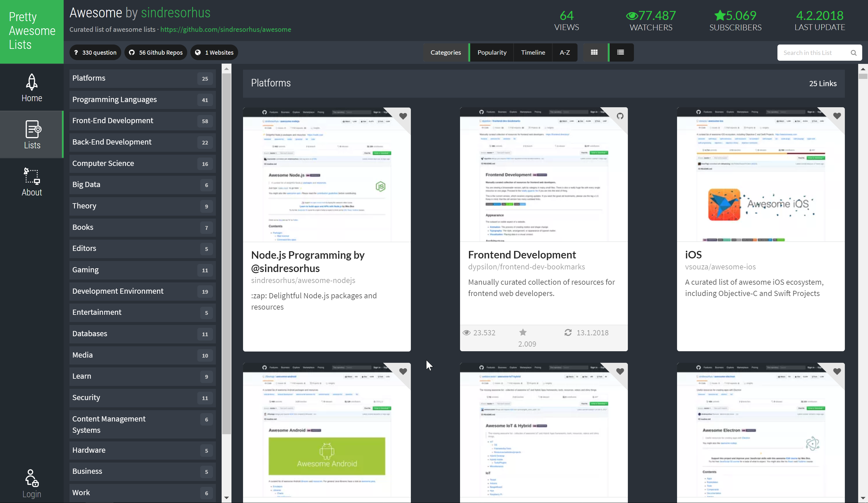Click the subscribers star icon in header
868x503 pixels.
(x=720, y=15)
